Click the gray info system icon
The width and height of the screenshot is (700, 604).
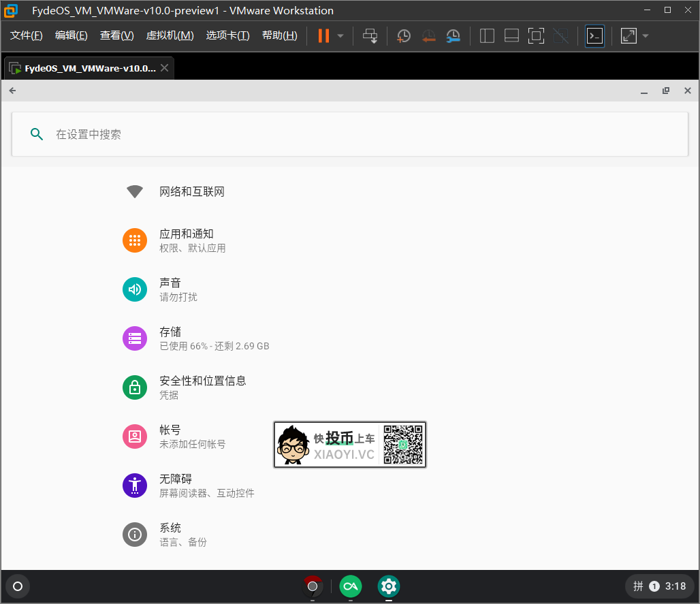[x=135, y=535]
